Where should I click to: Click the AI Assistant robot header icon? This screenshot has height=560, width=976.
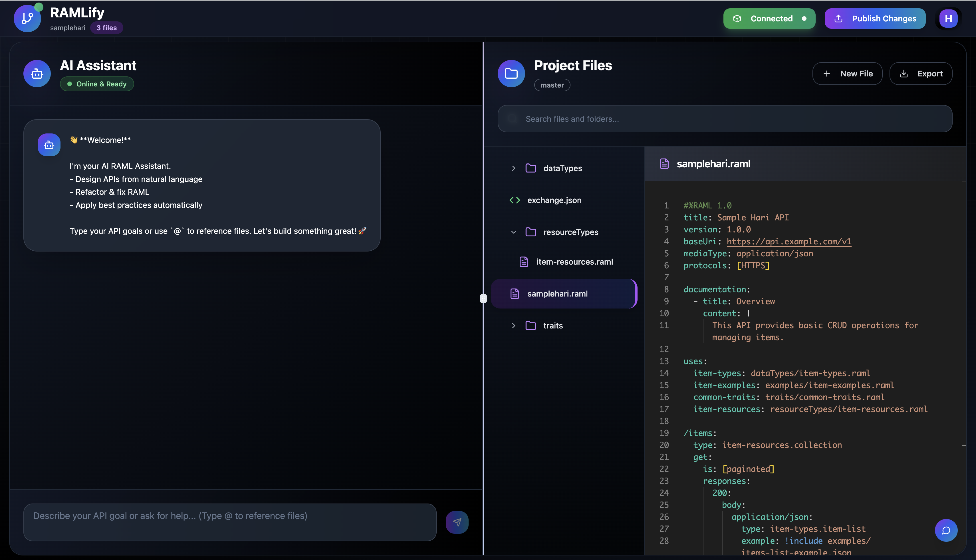click(x=37, y=74)
